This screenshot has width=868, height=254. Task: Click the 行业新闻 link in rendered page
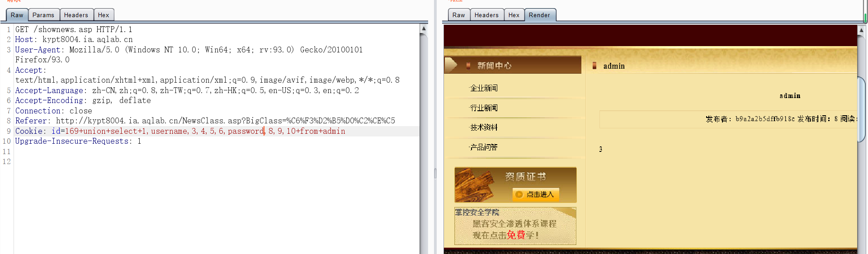484,108
